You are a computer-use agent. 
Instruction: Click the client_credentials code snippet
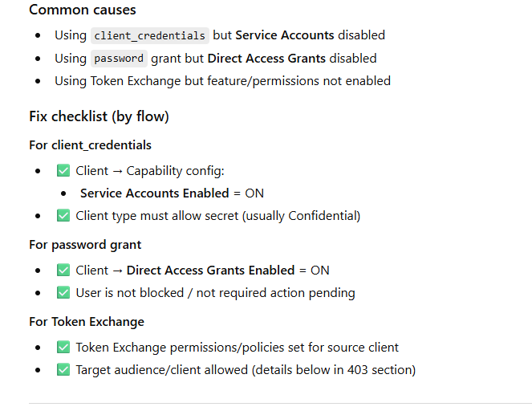[x=150, y=36]
